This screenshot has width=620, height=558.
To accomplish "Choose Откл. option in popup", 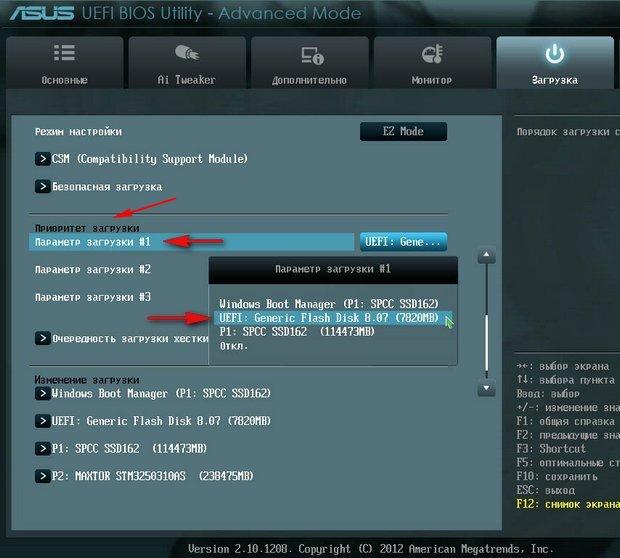I will [234, 346].
